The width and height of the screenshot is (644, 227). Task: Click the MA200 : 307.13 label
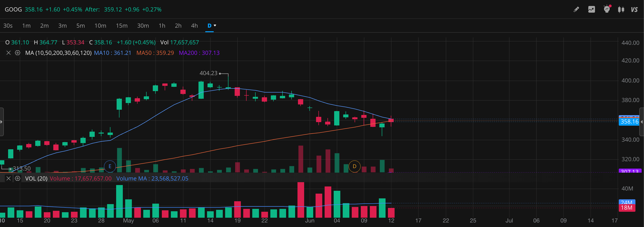(x=199, y=53)
